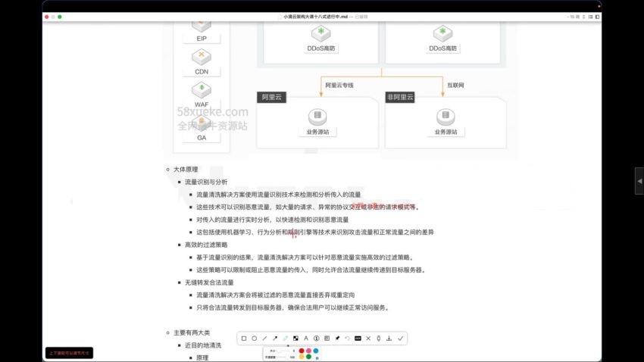This screenshot has height=362, width=644.
Task: Click the 高效的过滤策略 list item
Action: click(206, 245)
